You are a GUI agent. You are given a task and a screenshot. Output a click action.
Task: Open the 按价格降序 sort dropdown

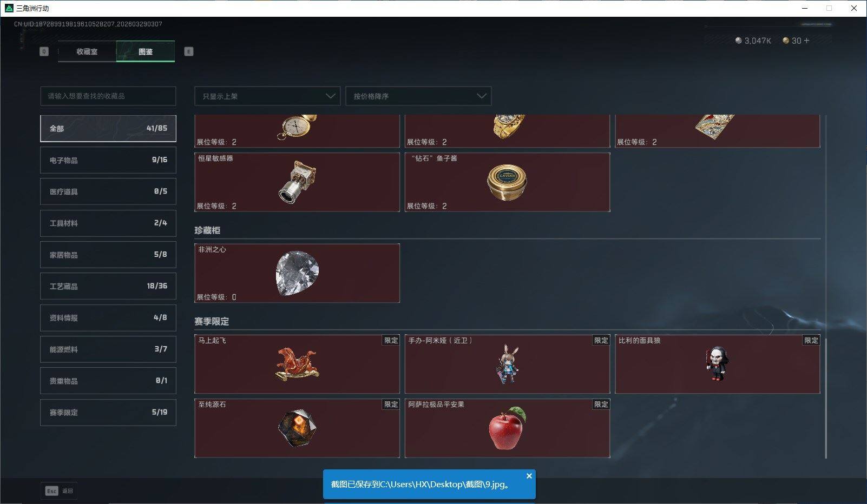[418, 96]
